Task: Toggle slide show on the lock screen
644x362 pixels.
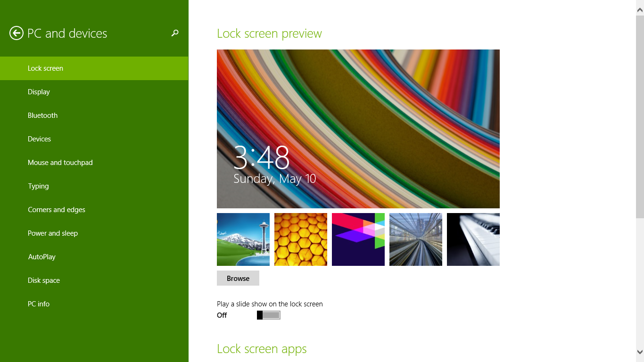Action: point(268,315)
